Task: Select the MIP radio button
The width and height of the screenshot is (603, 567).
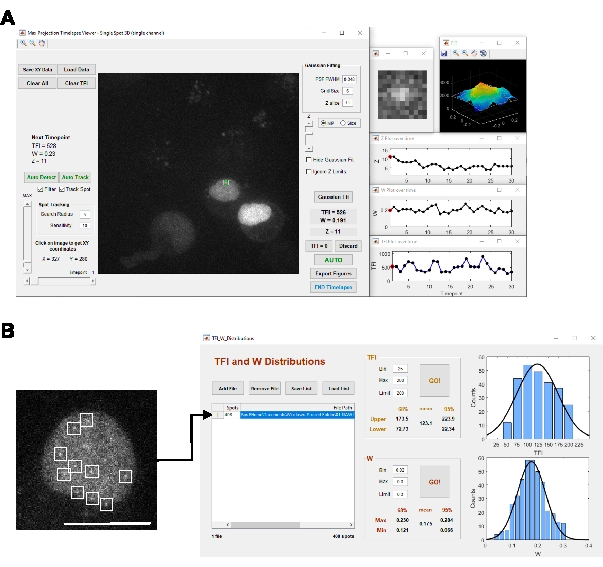Action: point(322,122)
